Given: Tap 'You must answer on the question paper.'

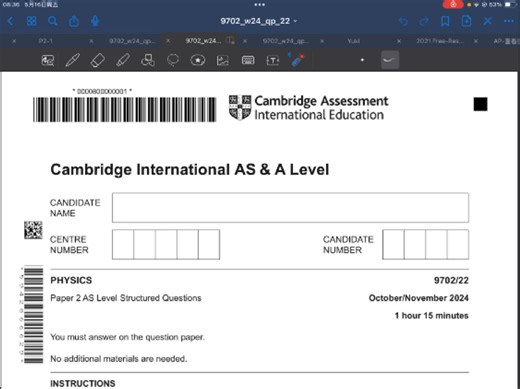Looking at the screenshot, I should tap(127, 337).
